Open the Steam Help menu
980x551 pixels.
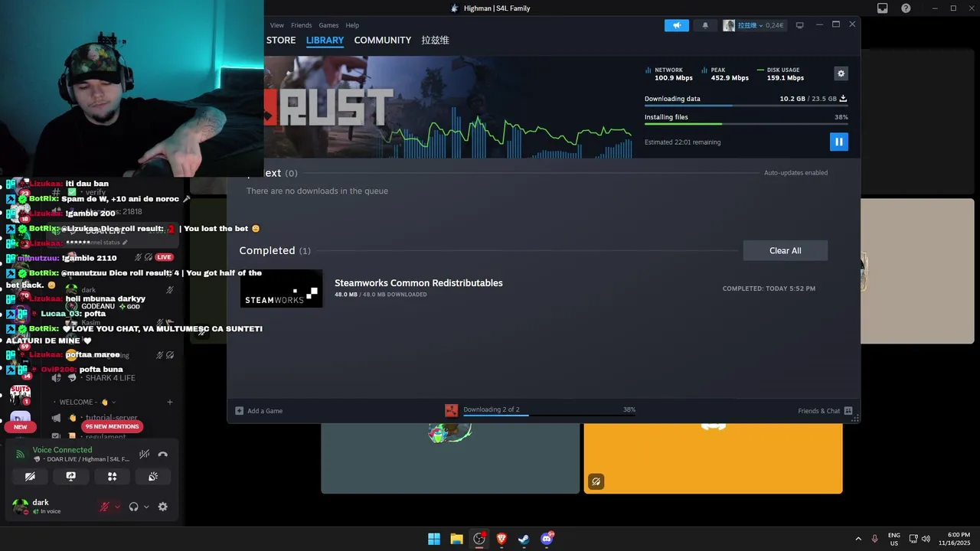352,25
